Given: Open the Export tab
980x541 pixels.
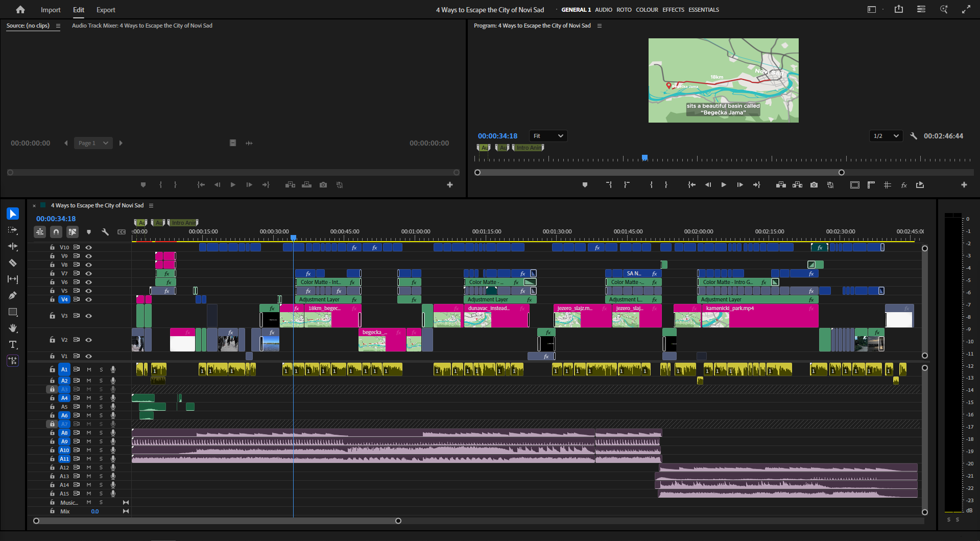Looking at the screenshot, I should (x=106, y=10).
